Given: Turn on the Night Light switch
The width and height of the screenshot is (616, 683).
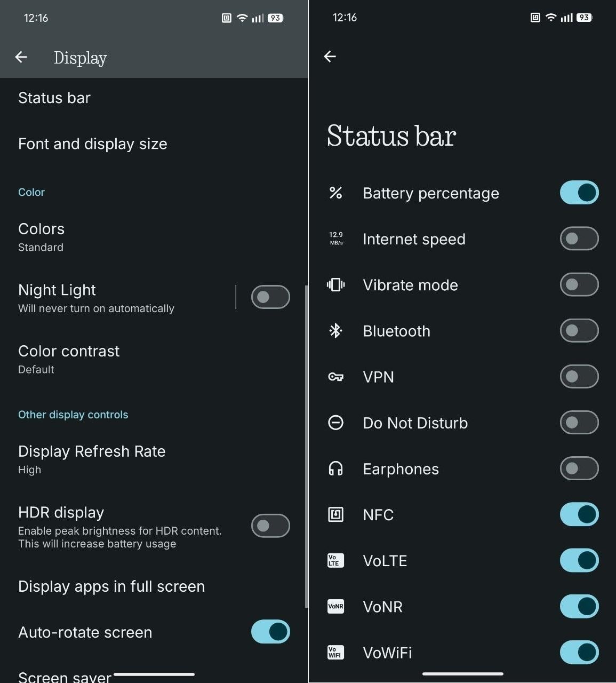Looking at the screenshot, I should (270, 297).
